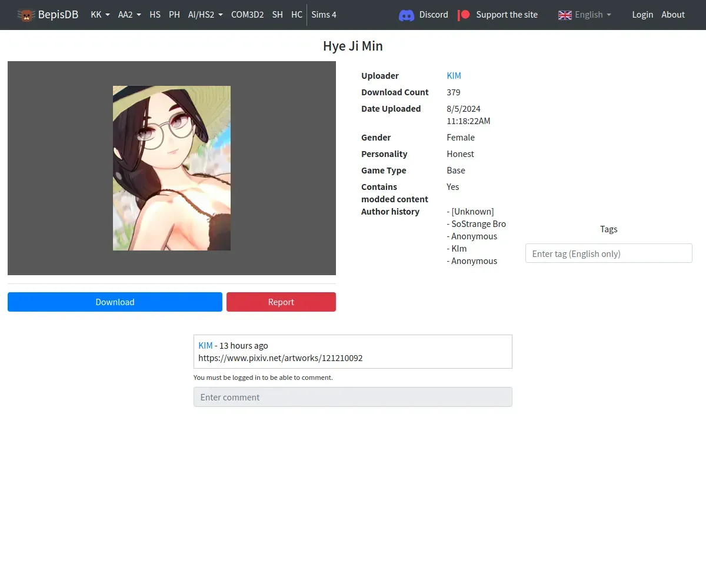The height and width of the screenshot is (588, 706).
Task: Click the red Report button
Action: [x=281, y=302]
